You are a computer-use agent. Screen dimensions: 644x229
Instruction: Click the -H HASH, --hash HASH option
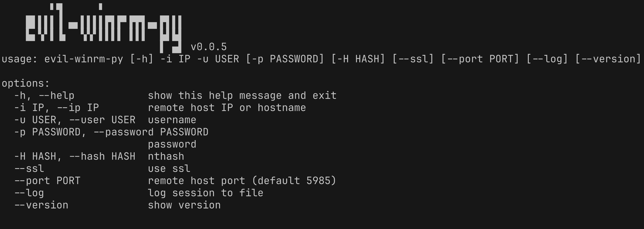tap(75, 157)
